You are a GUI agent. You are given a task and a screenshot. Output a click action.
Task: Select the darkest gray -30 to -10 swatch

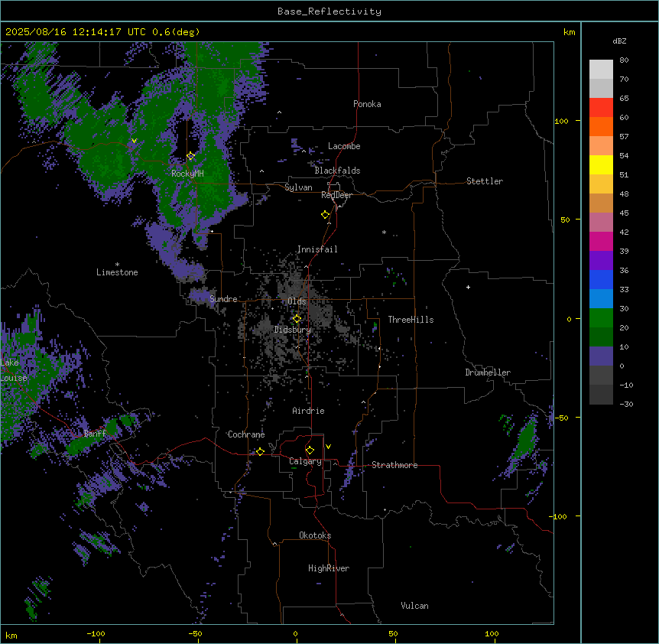tap(601, 395)
